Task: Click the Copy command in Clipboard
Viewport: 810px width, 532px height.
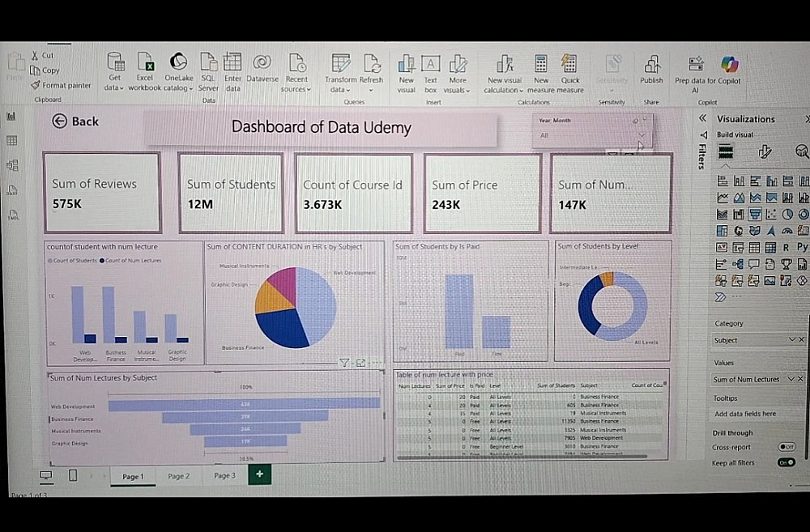Action: pos(45,70)
